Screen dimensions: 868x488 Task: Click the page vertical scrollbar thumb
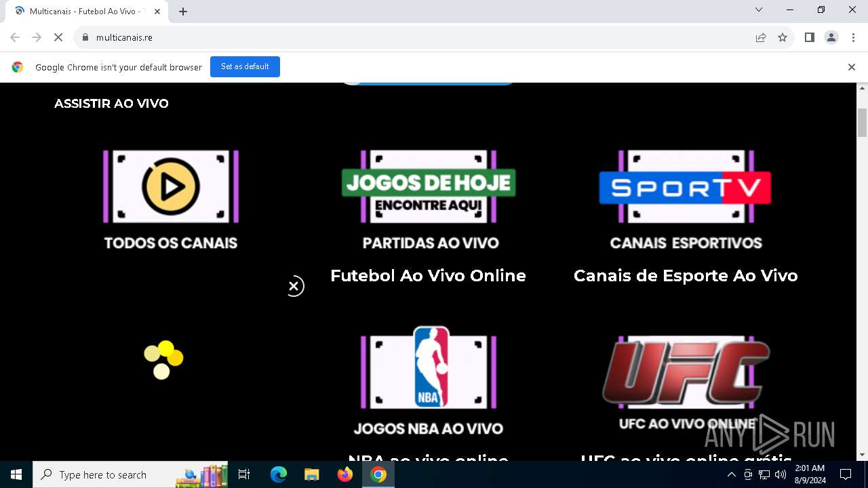pyautogui.click(x=863, y=122)
